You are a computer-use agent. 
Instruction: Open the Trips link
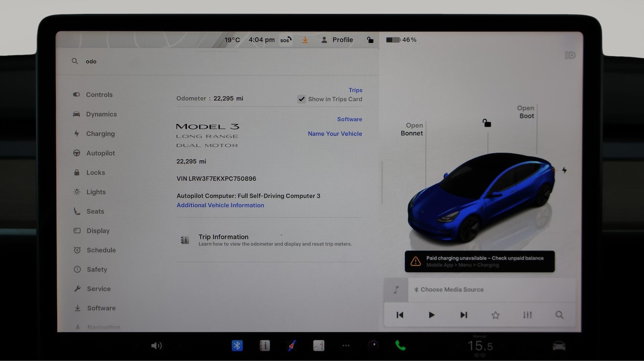click(x=355, y=90)
